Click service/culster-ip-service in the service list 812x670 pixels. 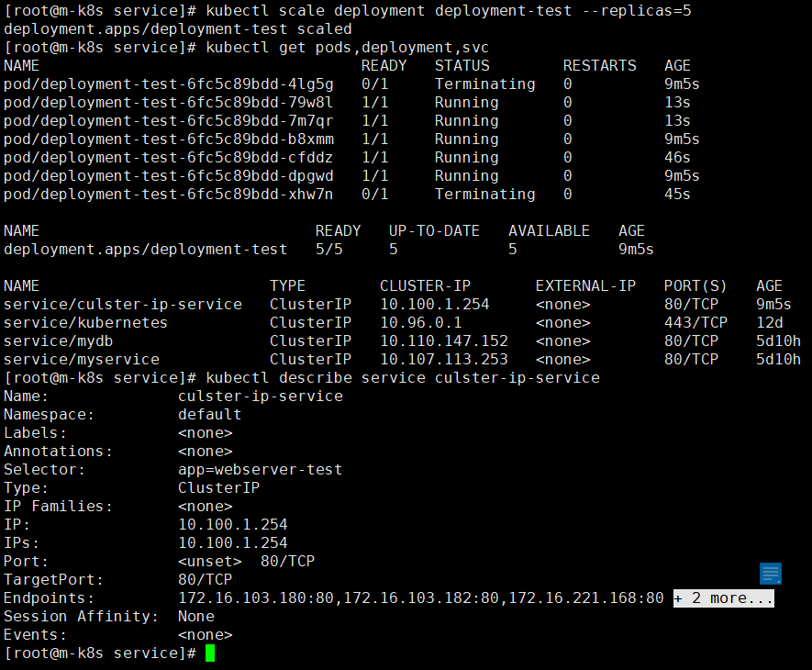click(123, 304)
